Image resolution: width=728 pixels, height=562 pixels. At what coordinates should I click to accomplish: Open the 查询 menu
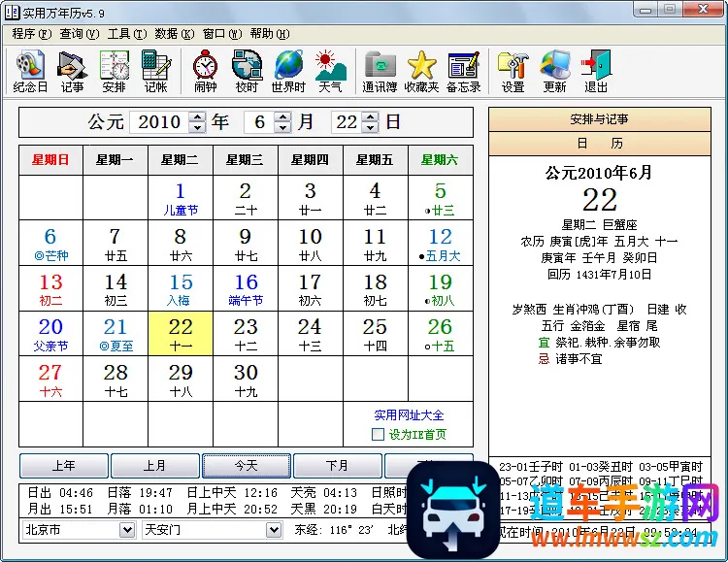pyautogui.click(x=79, y=33)
